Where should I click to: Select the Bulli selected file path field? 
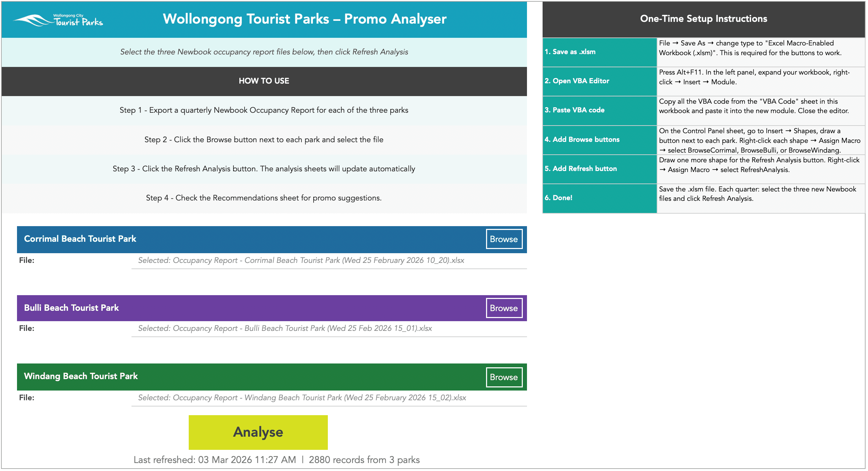pos(329,328)
